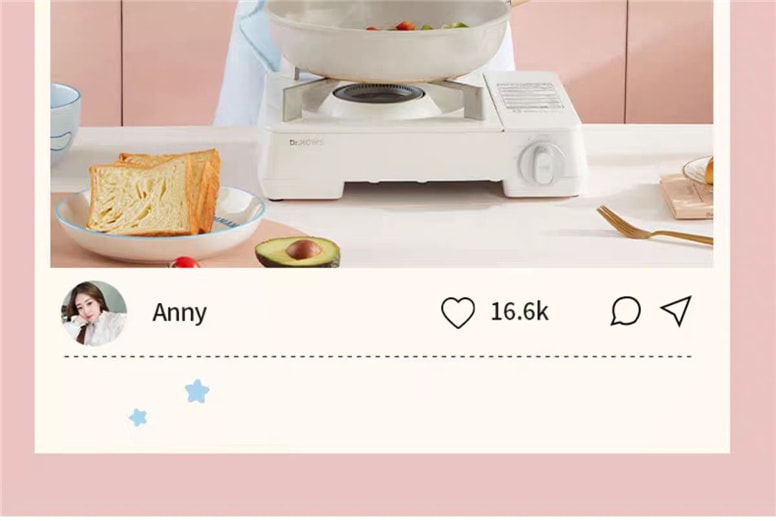
Task: Select the blue-rimmed bowl at left
Action: coord(64,123)
